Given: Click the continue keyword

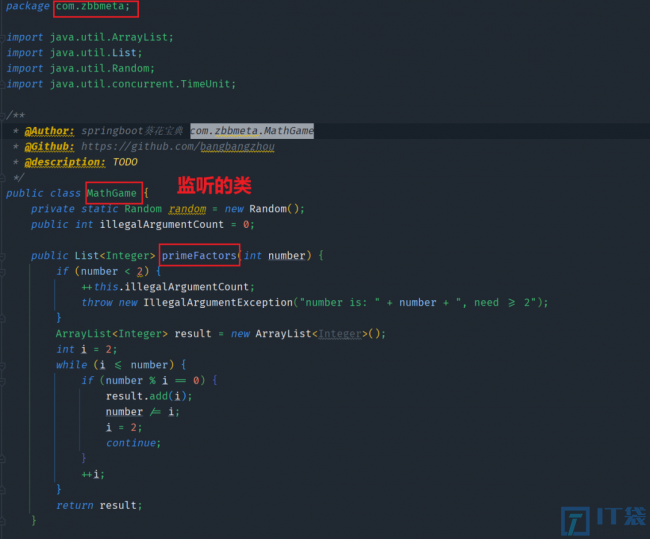Looking at the screenshot, I should click(x=131, y=443).
